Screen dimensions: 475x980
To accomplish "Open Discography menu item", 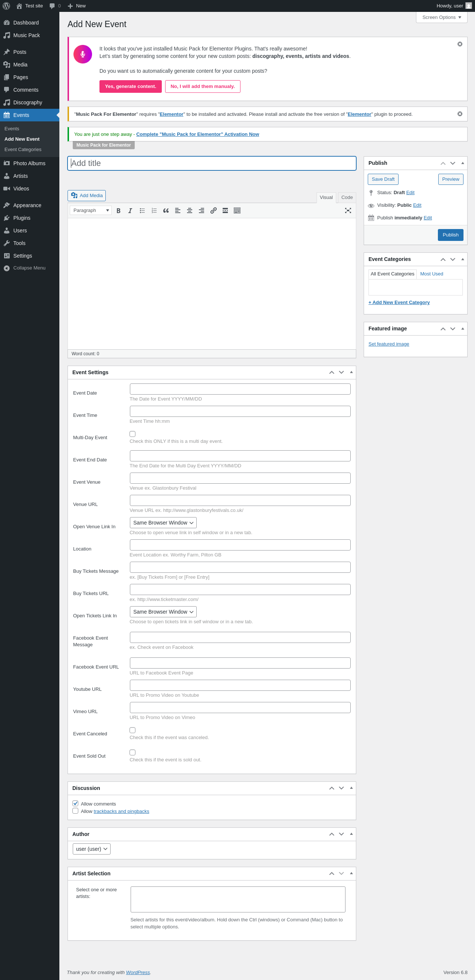I will click(30, 102).
